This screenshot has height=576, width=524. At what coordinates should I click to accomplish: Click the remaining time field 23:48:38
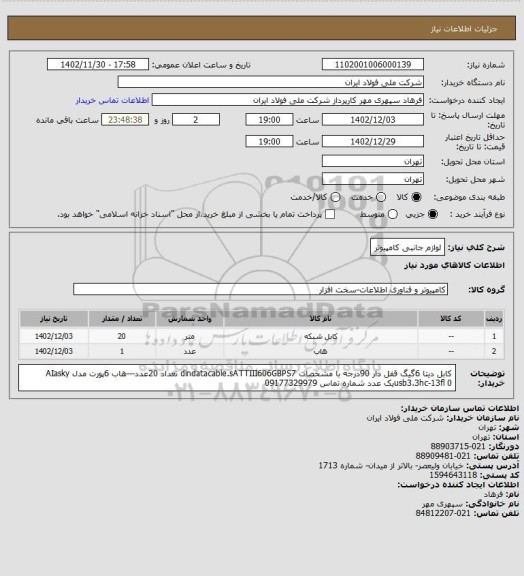(x=125, y=120)
